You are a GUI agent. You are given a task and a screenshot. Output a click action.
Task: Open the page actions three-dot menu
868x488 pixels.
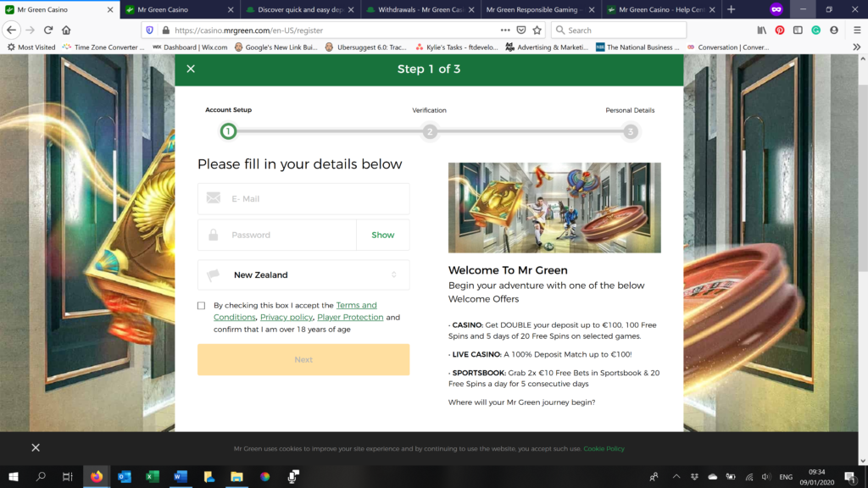click(505, 30)
